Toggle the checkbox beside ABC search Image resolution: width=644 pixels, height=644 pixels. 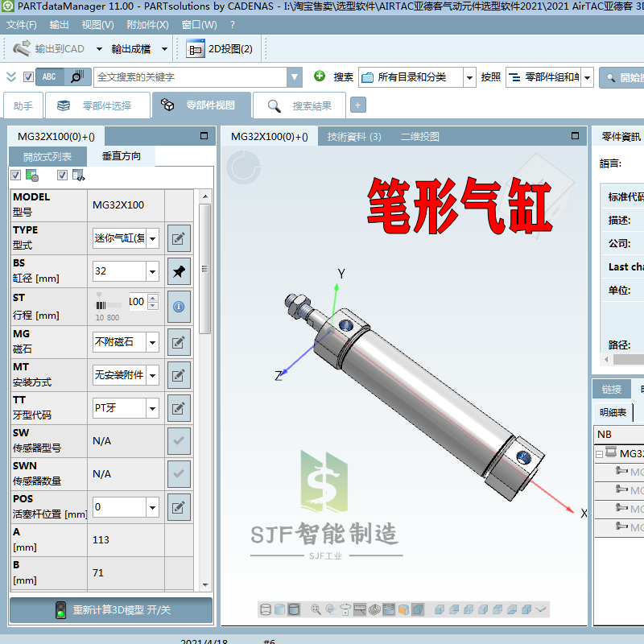(x=28, y=76)
